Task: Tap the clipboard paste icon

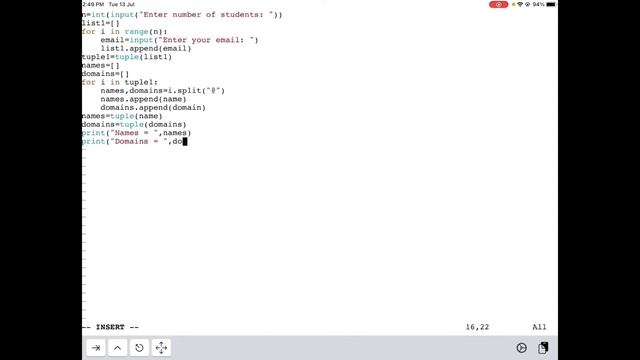Action: point(543,348)
